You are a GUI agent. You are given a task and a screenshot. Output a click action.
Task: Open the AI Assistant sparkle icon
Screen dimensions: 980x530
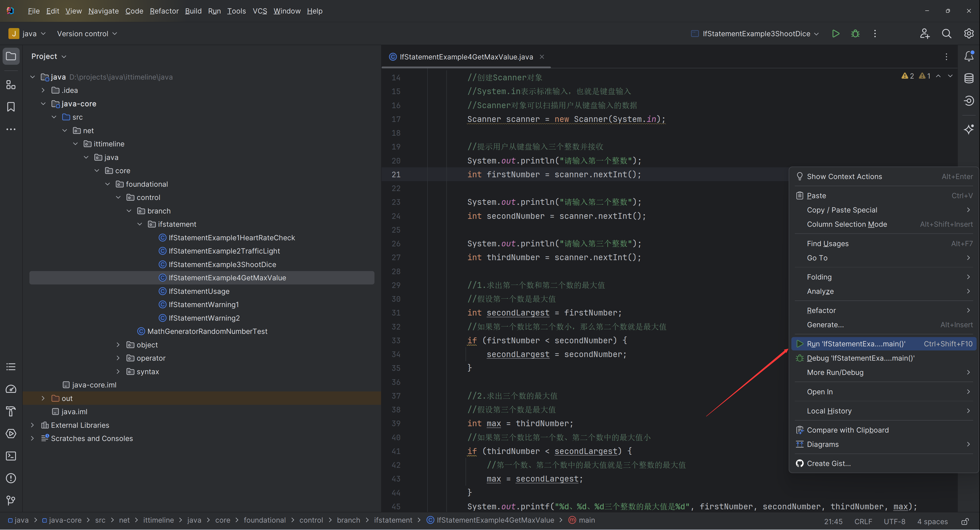(x=969, y=129)
